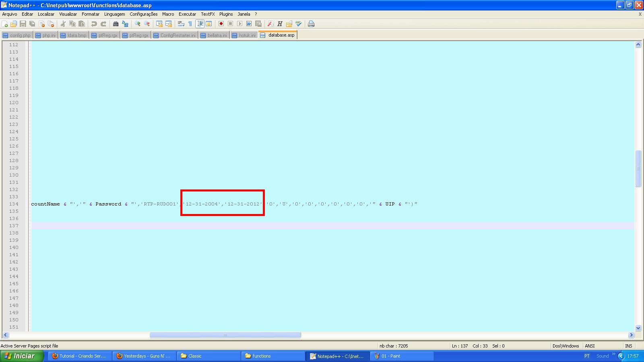Run macro multiple times icon

(249, 24)
